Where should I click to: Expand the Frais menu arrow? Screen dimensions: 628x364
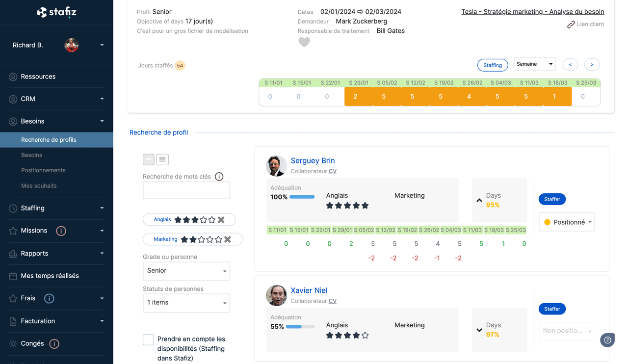(x=102, y=298)
